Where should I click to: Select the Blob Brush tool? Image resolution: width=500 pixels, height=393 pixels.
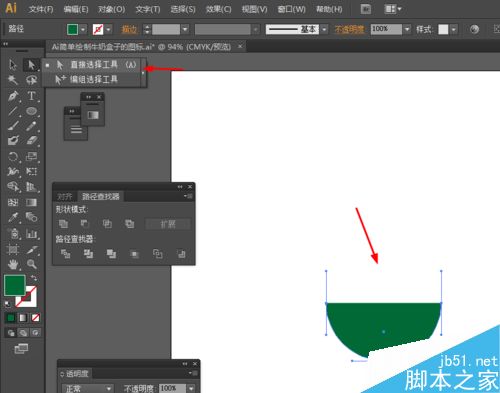click(13, 140)
